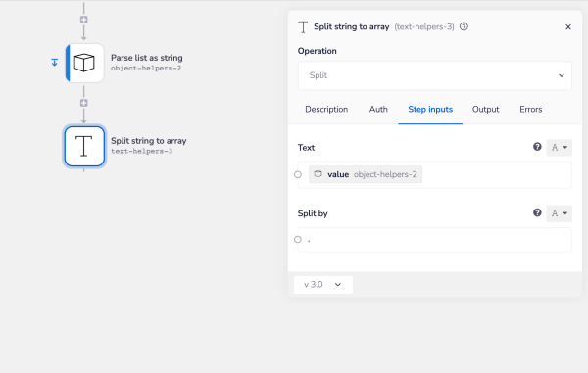
Task: Click the (text-helpers-3) text in panel header
Action: pos(424,27)
